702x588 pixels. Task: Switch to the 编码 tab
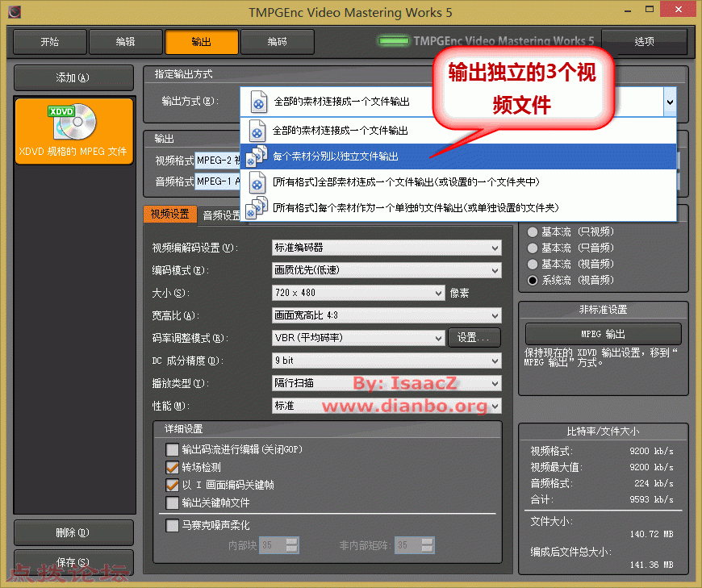coord(277,42)
